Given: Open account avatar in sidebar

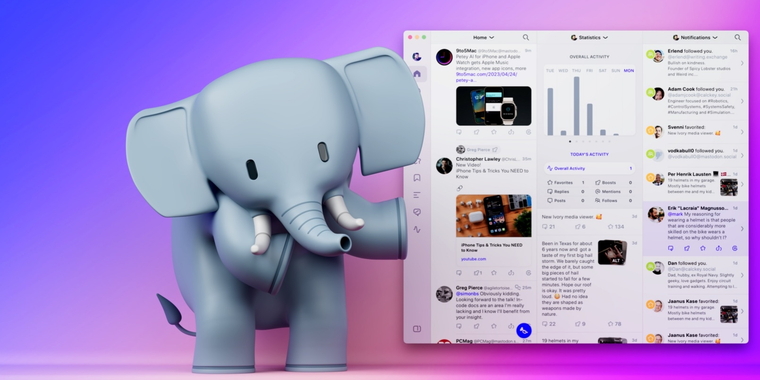Looking at the screenshot, I should [x=417, y=57].
